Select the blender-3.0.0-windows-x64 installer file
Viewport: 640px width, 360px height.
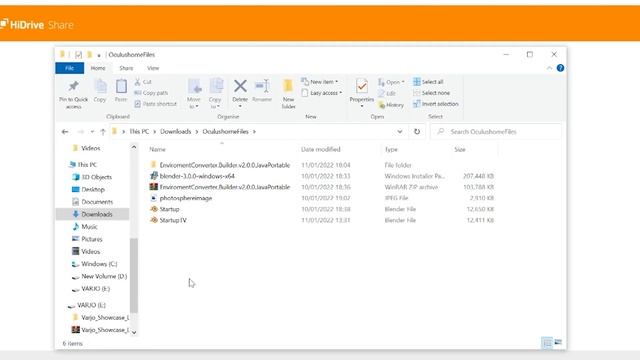(x=322, y=176)
